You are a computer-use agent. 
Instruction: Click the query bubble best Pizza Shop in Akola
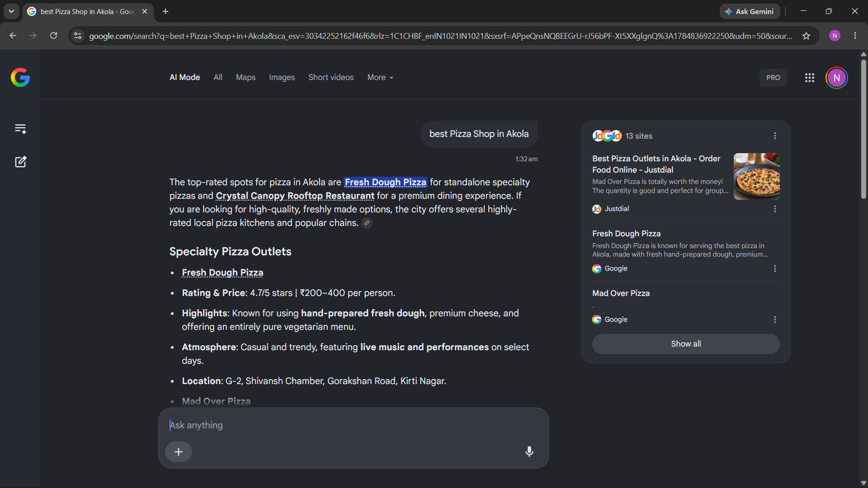[479, 134]
